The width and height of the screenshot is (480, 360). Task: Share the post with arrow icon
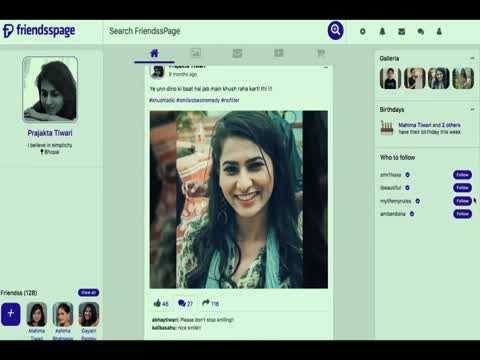206,303
